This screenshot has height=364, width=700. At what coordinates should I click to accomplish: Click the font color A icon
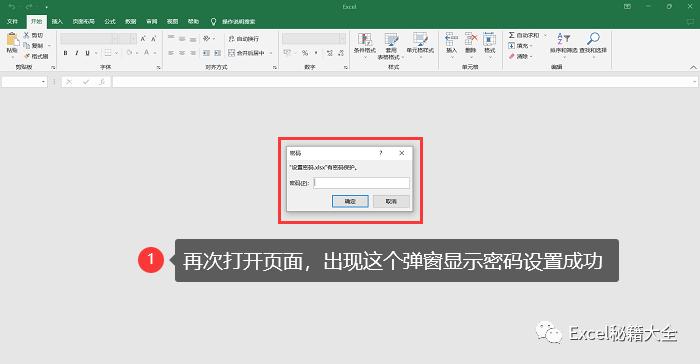pyautogui.click(x=146, y=53)
